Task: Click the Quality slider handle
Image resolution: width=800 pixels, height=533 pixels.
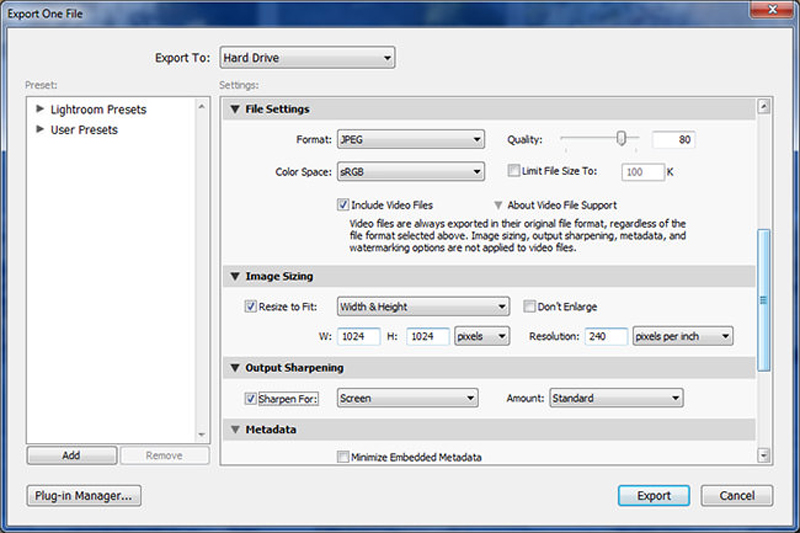Action: pyautogui.click(x=622, y=139)
